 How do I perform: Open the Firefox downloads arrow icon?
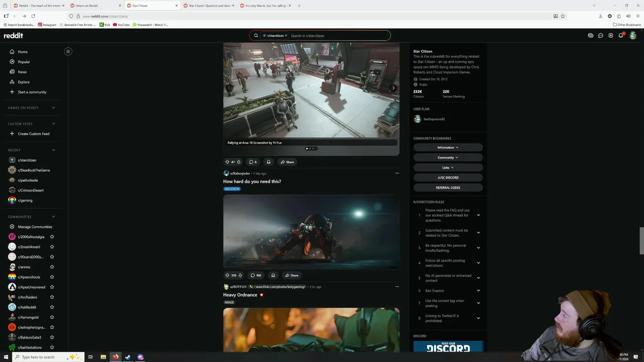click(600, 16)
